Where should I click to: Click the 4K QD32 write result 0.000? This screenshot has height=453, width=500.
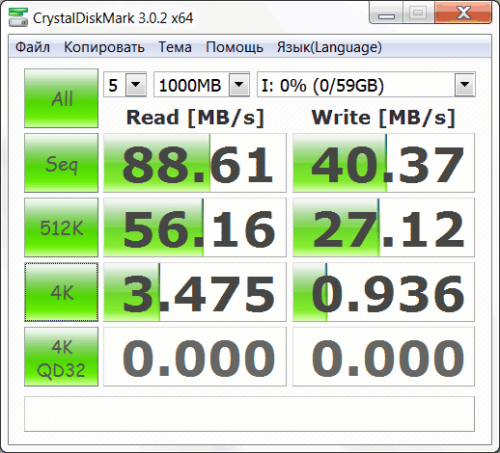tap(383, 357)
